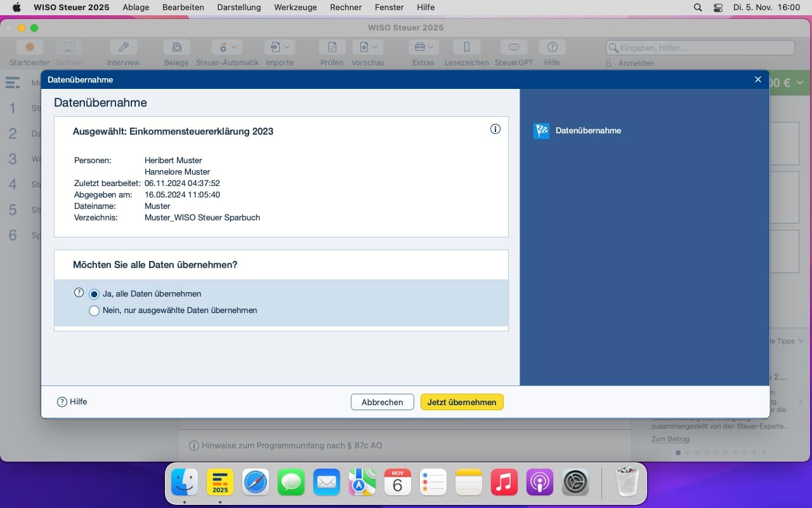
Task: Open the Startcenter toolbar icon
Action: click(x=29, y=48)
